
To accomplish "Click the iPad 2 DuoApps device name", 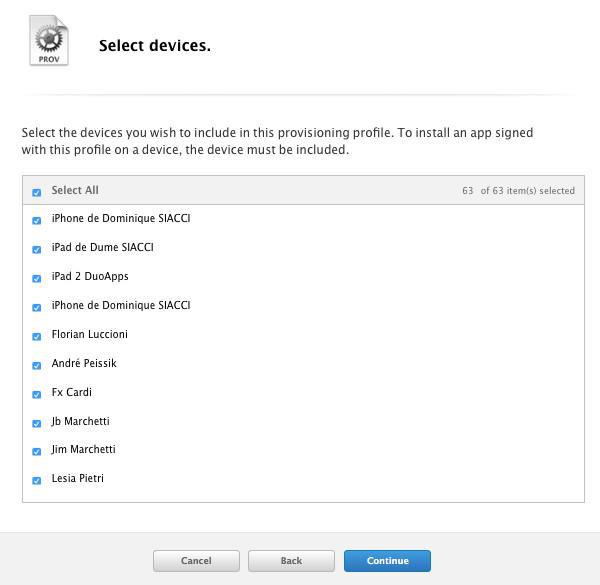I will 90,276.
